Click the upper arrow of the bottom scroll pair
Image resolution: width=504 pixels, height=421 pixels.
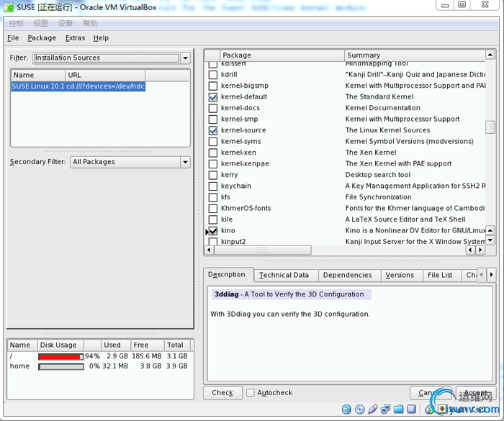(490, 230)
